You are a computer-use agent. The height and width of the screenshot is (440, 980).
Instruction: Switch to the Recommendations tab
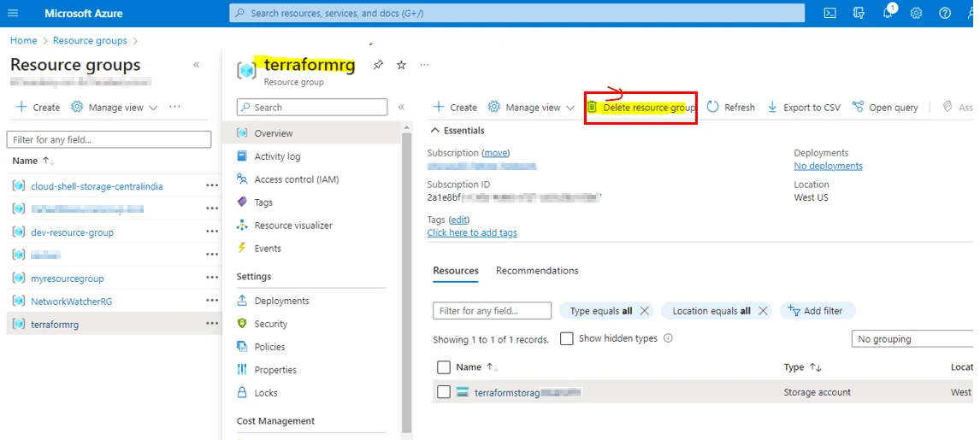pyautogui.click(x=537, y=271)
